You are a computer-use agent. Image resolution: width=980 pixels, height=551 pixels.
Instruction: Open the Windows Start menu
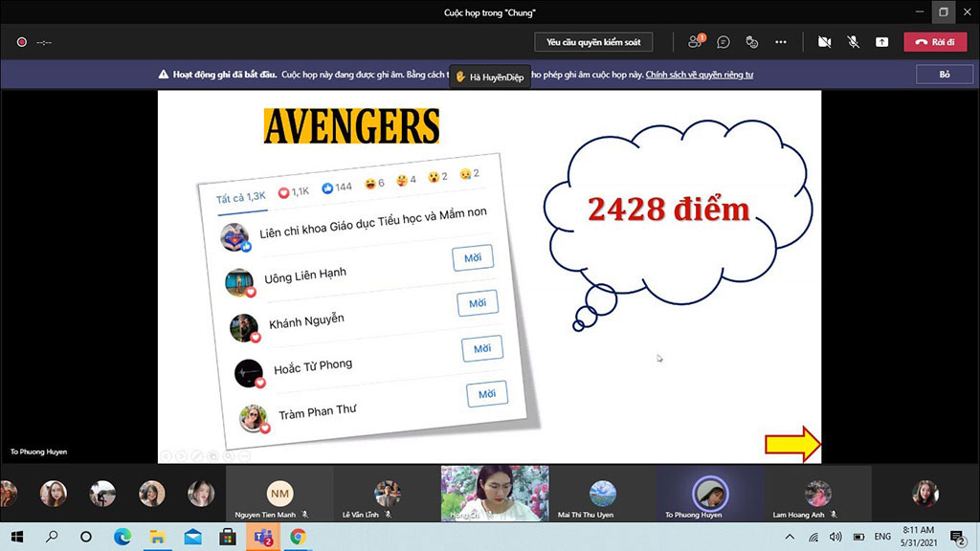17,537
